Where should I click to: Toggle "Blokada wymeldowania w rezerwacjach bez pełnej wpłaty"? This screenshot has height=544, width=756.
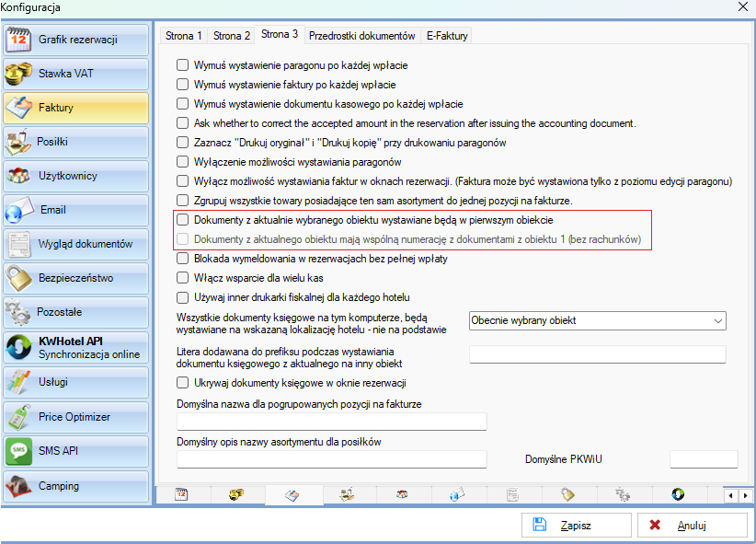(x=183, y=259)
